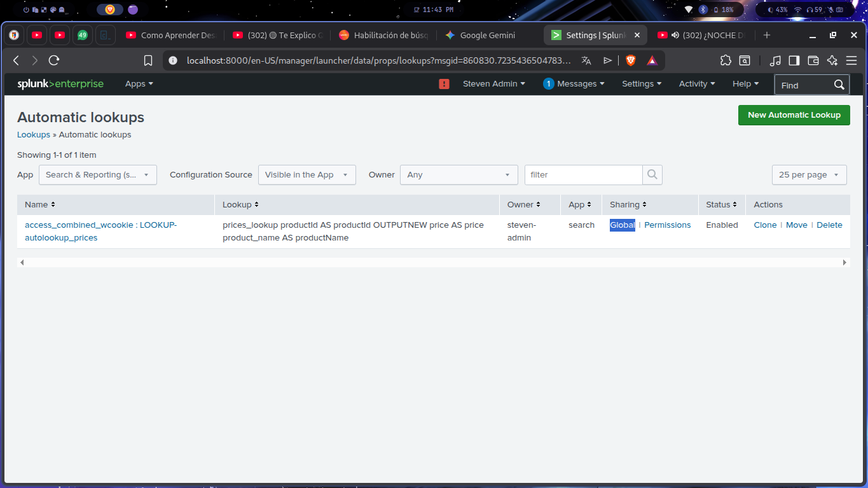This screenshot has width=868, height=488.
Task: Open Permissions for the autolookup_prices lookup
Action: (x=667, y=225)
